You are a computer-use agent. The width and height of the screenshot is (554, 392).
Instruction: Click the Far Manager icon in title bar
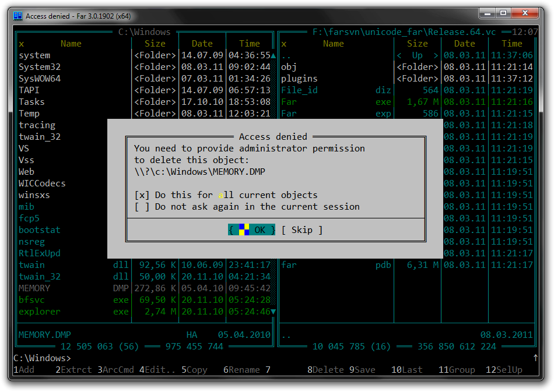coord(18,16)
